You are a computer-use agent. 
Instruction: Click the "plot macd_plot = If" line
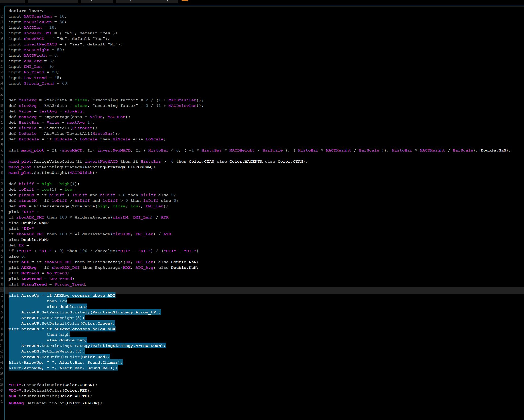tap(260, 150)
